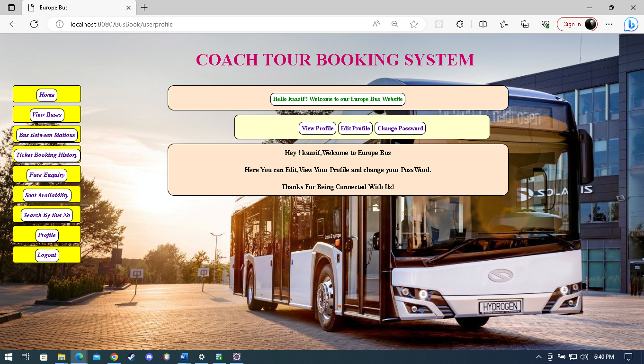Click the browser back arrow
The width and height of the screenshot is (644, 364).
[13, 24]
